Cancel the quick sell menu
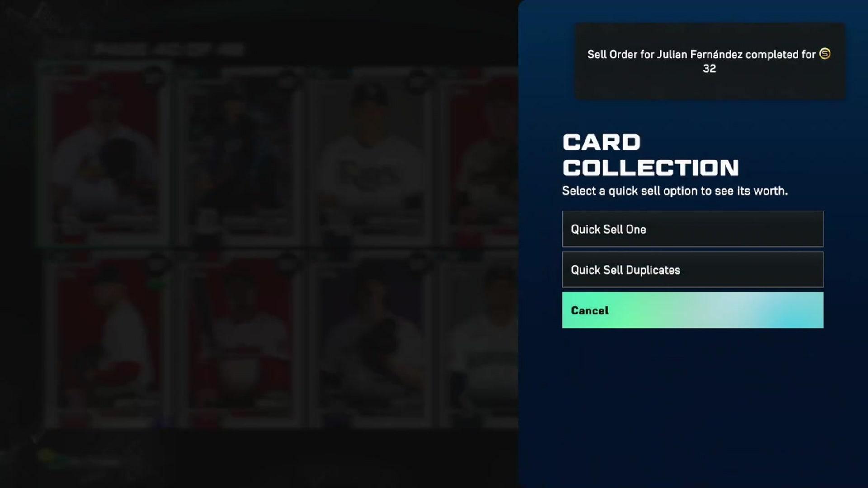The image size is (868, 488). point(693,310)
